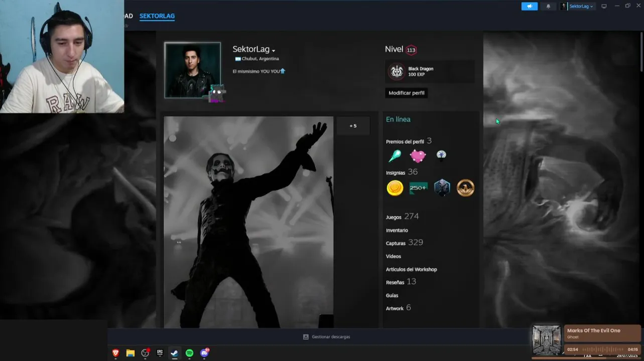Click the En línea status text
The height and width of the screenshot is (361, 644).
(398, 119)
